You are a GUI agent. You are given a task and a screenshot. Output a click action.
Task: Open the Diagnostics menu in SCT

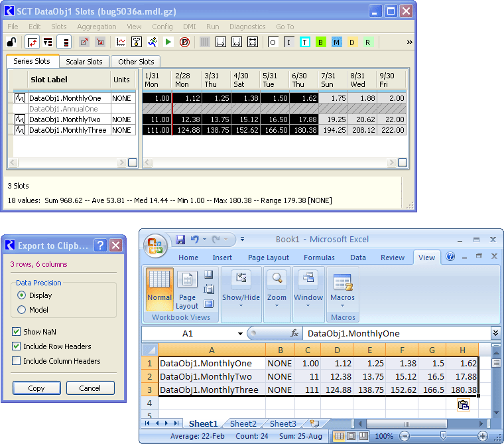click(x=247, y=27)
